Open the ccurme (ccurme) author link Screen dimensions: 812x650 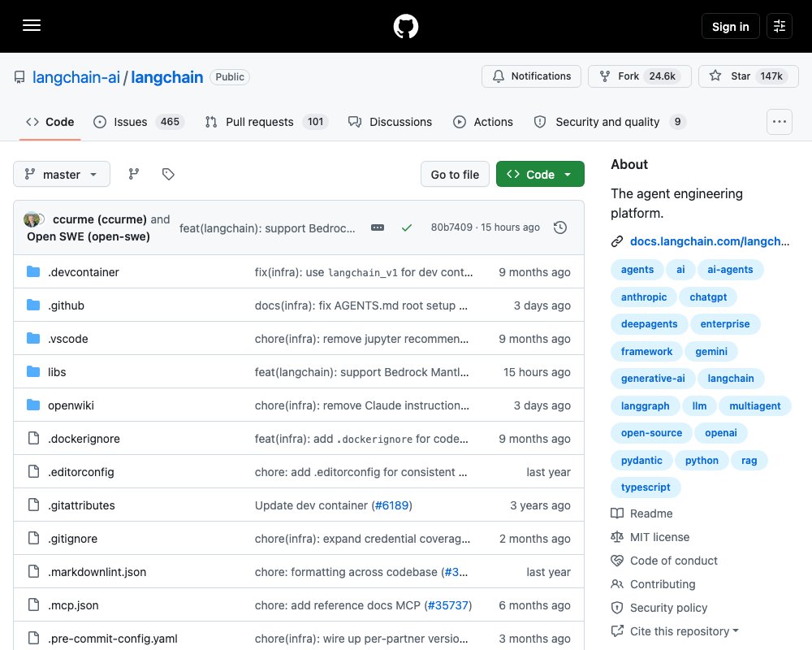coord(99,219)
